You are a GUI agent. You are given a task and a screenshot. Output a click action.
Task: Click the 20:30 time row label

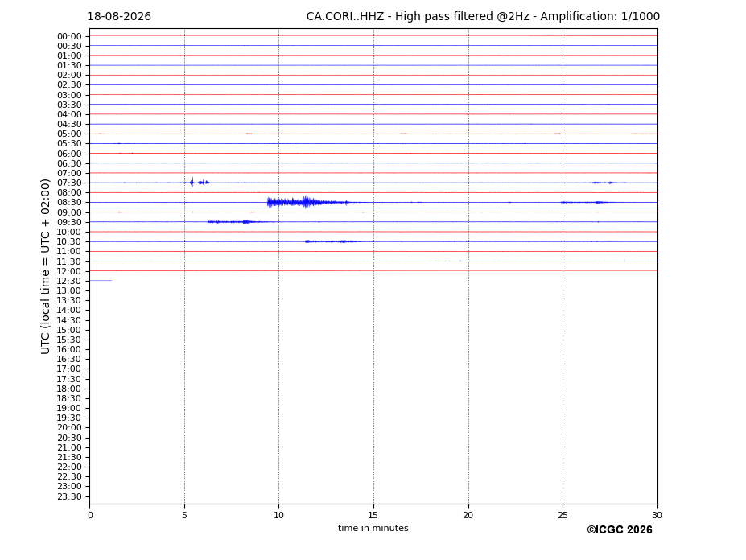click(x=69, y=438)
